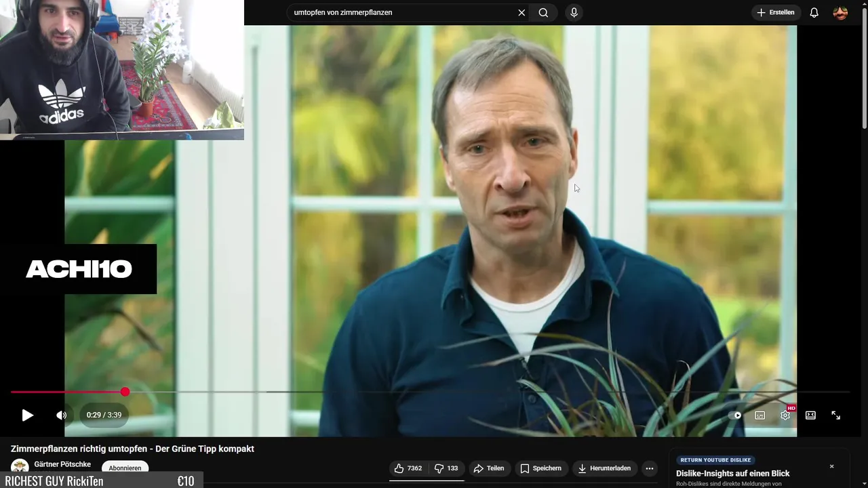Image resolution: width=868 pixels, height=488 pixels.
Task: Clear the search field with the X icon
Action: 521,12
